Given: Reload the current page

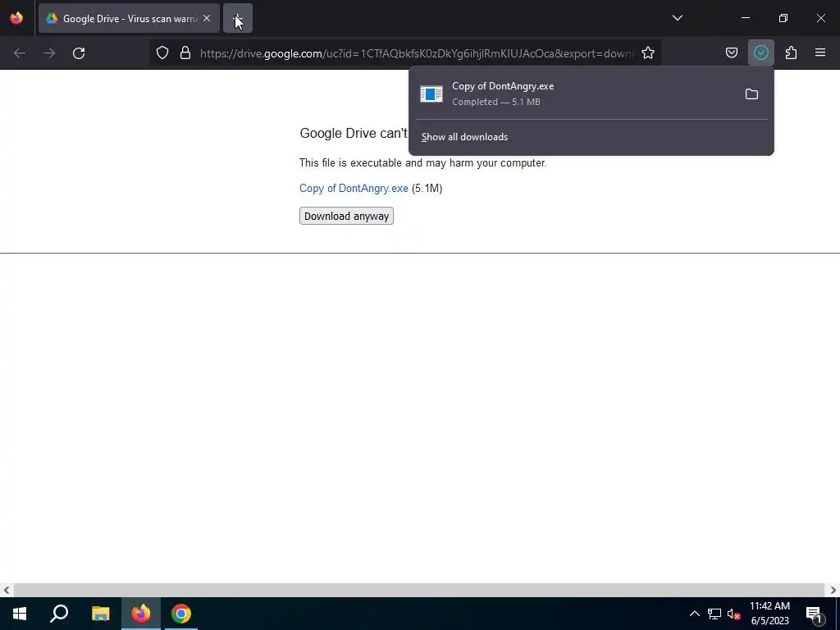Looking at the screenshot, I should pos(79,53).
